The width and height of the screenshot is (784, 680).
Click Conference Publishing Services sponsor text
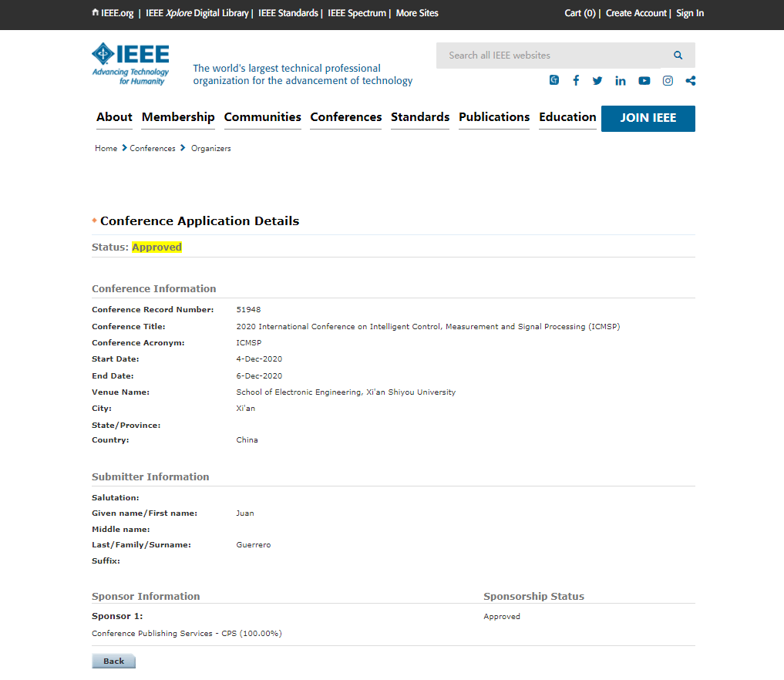click(x=187, y=633)
